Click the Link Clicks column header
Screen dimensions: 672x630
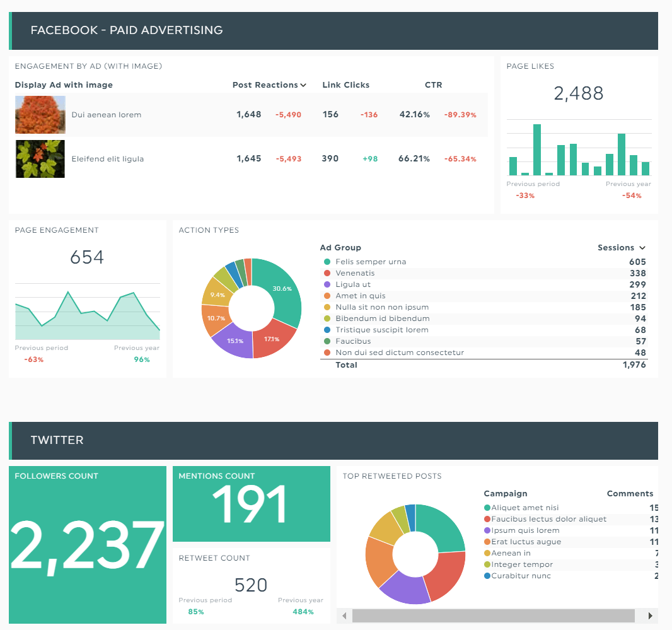346,85
